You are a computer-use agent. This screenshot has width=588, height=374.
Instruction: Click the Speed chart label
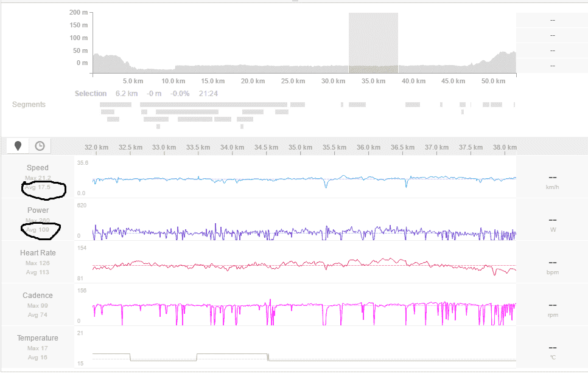(x=38, y=168)
